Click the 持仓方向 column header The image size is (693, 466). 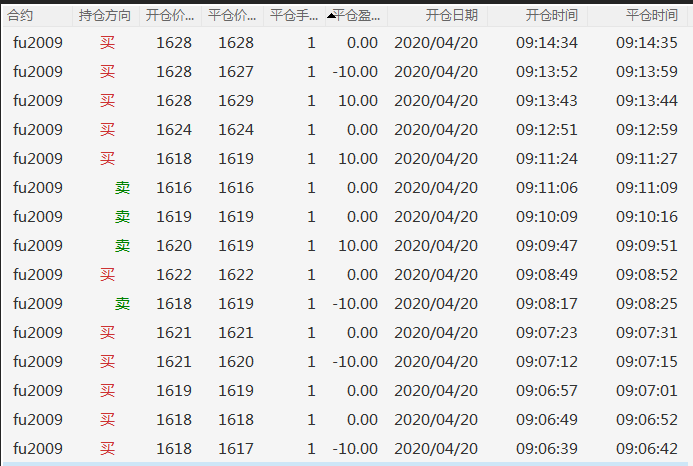point(104,16)
